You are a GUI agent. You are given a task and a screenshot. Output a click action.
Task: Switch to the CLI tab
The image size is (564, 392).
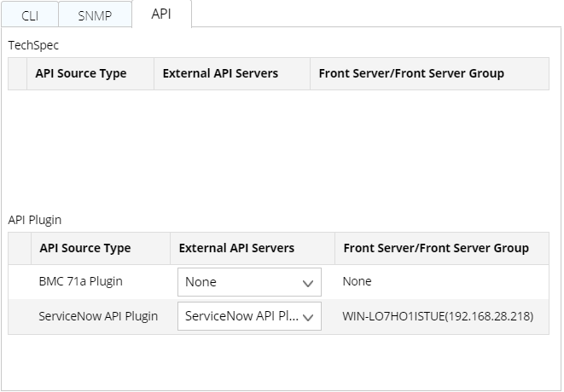[x=29, y=14]
